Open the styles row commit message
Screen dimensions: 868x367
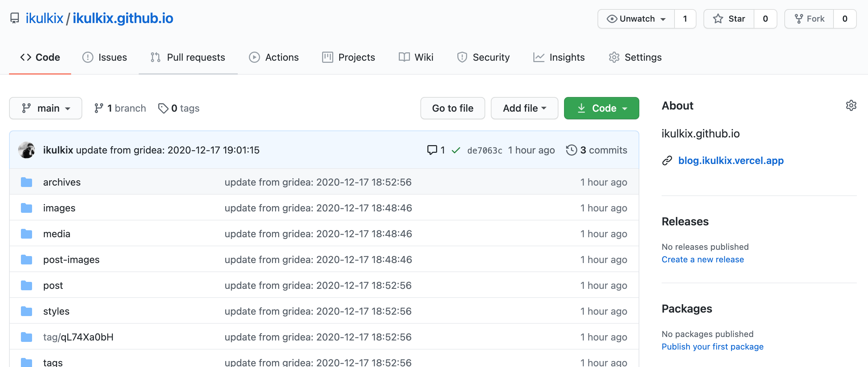(x=318, y=311)
